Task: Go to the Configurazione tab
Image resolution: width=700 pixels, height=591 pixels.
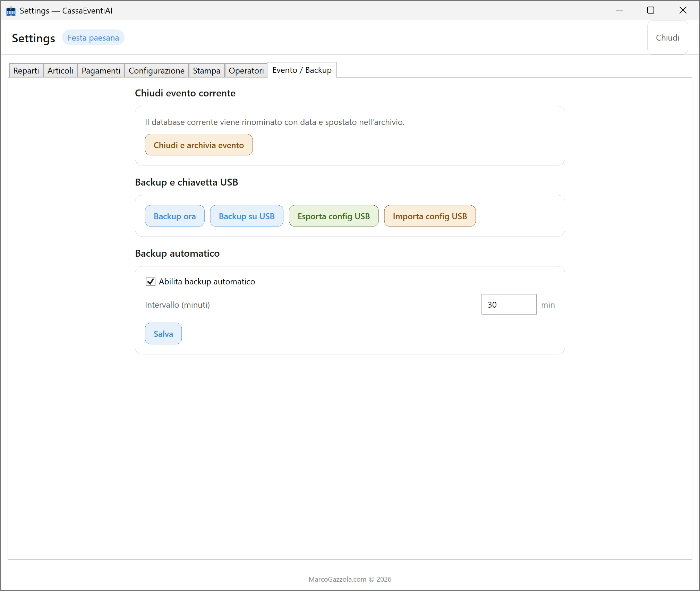Action: [156, 70]
